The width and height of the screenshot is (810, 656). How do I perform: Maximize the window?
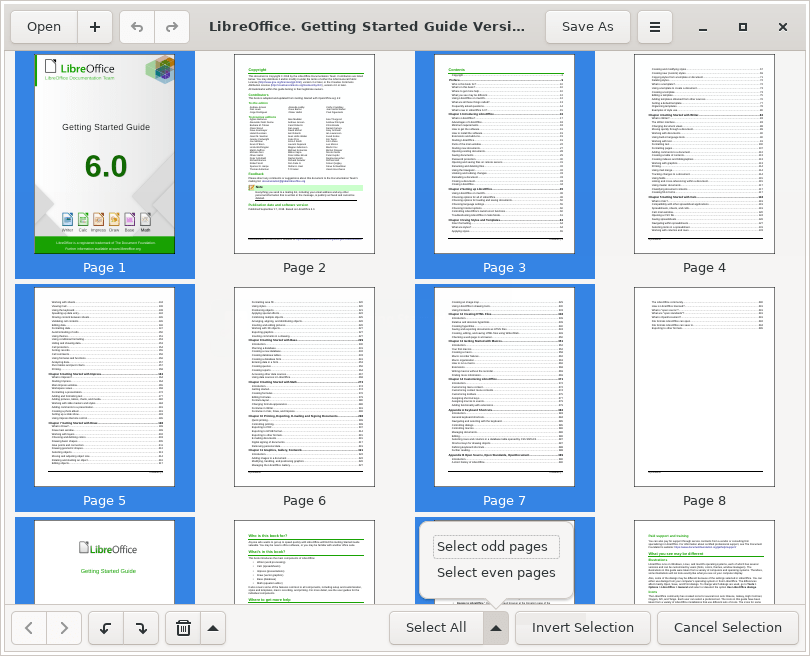pos(743,27)
